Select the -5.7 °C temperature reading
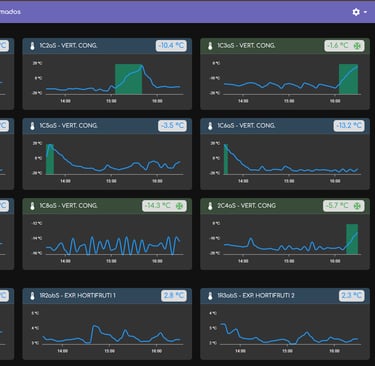The height and width of the screenshot is (366, 375). (337, 206)
